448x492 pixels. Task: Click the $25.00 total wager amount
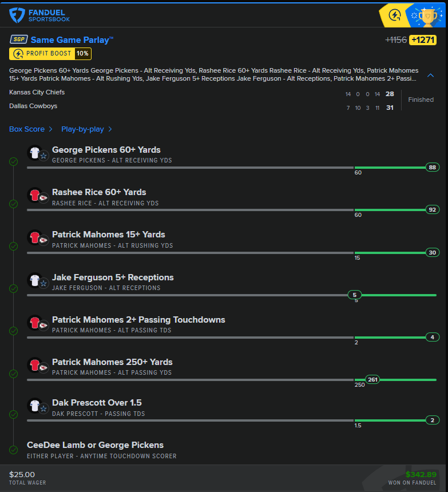[22, 474]
